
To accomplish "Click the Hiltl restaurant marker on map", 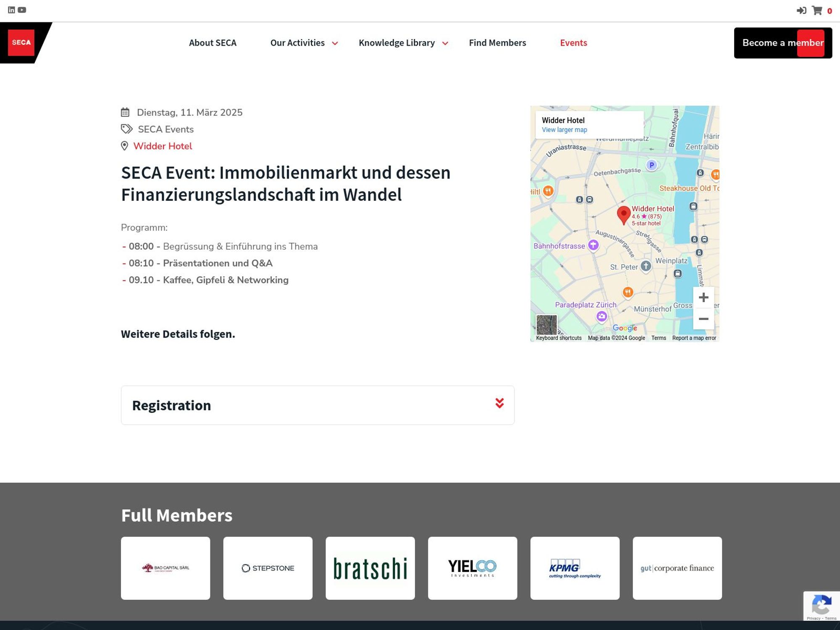I will [548, 191].
